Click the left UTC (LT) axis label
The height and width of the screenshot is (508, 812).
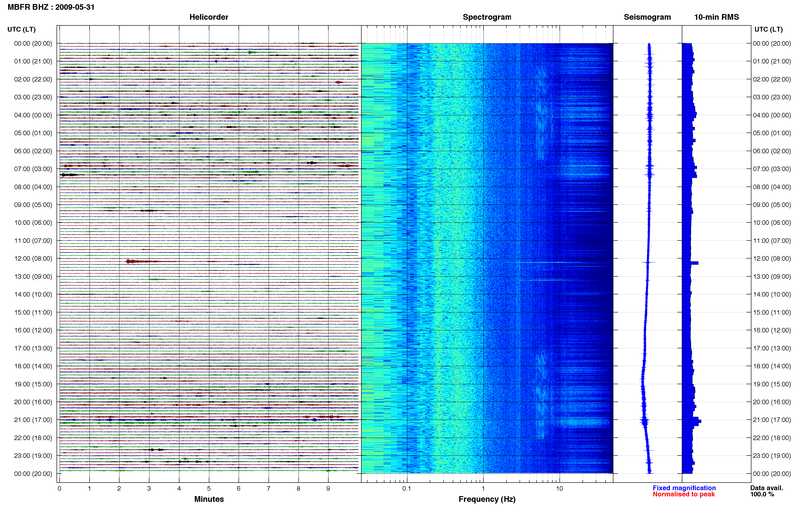[21, 29]
